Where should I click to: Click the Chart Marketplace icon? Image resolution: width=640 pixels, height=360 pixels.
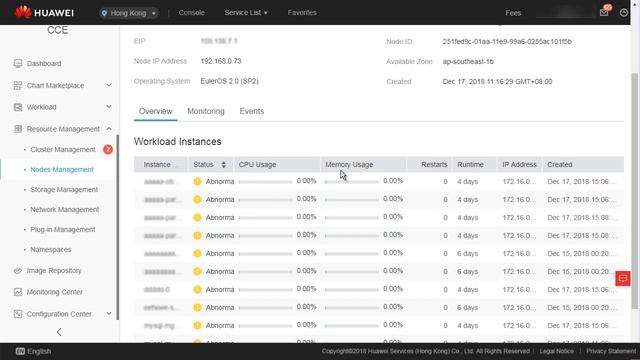coord(18,85)
